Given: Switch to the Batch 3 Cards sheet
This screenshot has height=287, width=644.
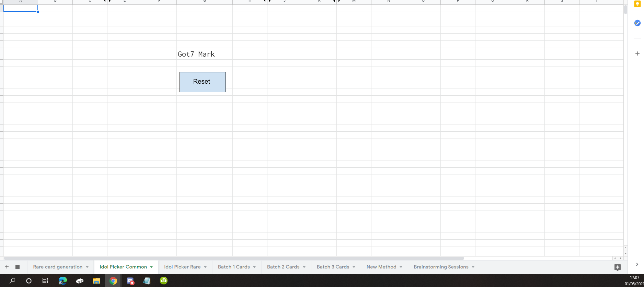Looking at the screenshot, I should [x=333, y=267].
